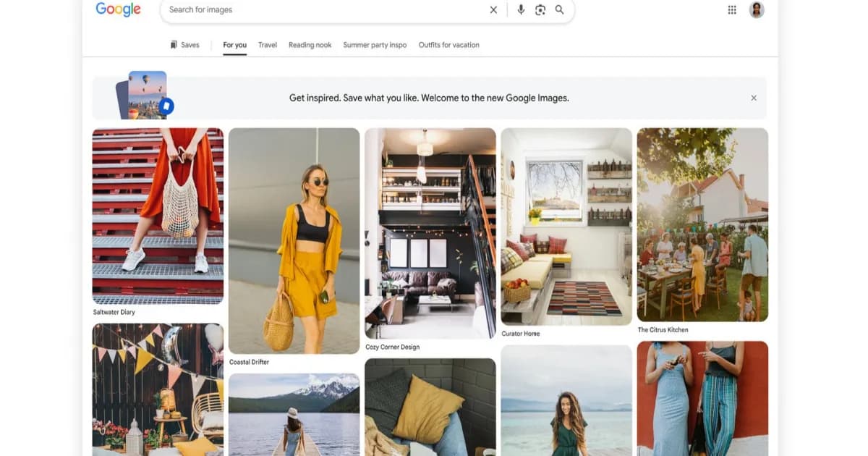Open the Coastal Drifter yellow outfit image
The width and height of the screenshot is (868, 456).
click(294, 240)
